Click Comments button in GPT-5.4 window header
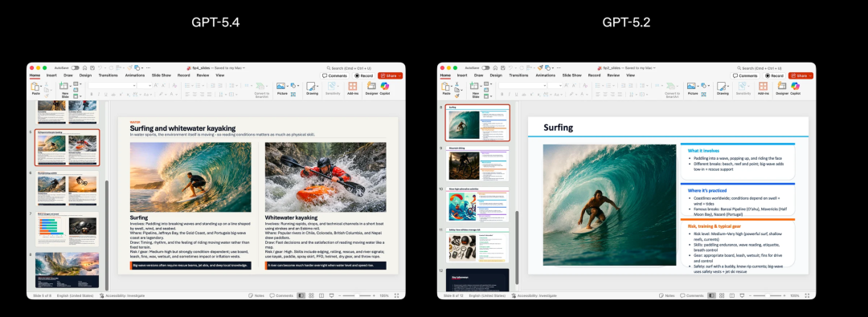 334,75
